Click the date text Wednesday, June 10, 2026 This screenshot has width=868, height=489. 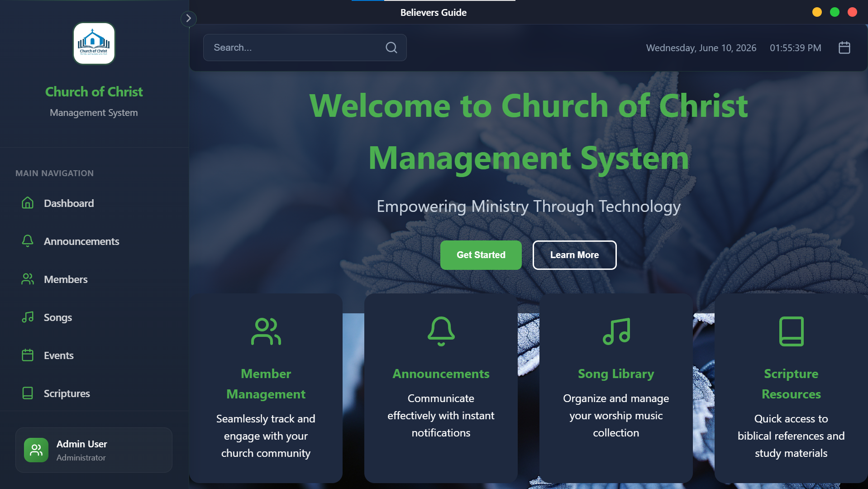coord(701,48)
